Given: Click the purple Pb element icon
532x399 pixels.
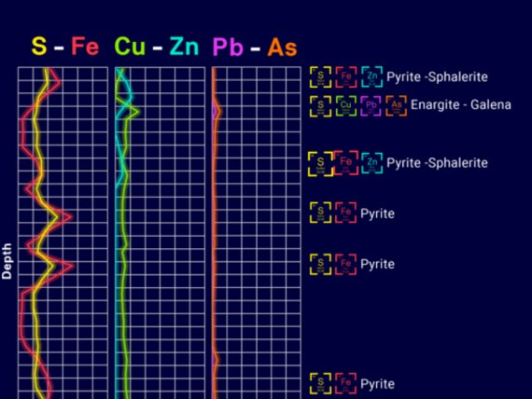Looking at the screenshot, I should tap(371, 105).
